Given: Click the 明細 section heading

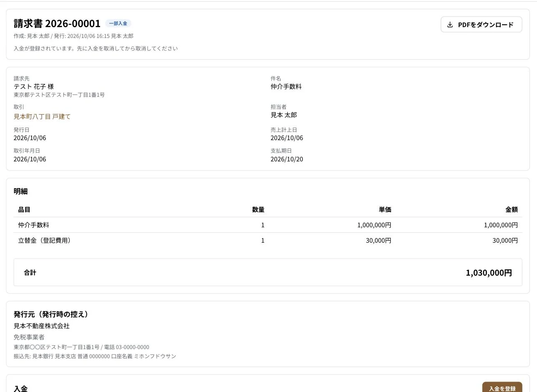Looking at the screenshot, I should 20,191.
